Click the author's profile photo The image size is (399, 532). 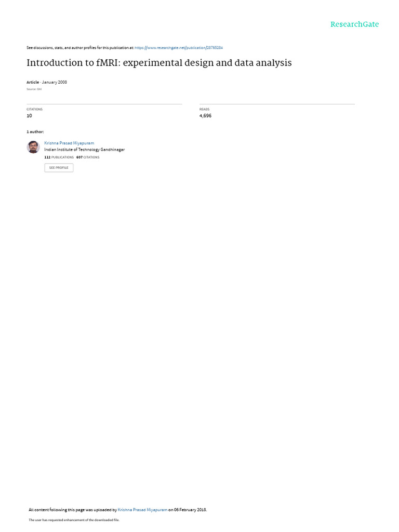pos(33,147)
